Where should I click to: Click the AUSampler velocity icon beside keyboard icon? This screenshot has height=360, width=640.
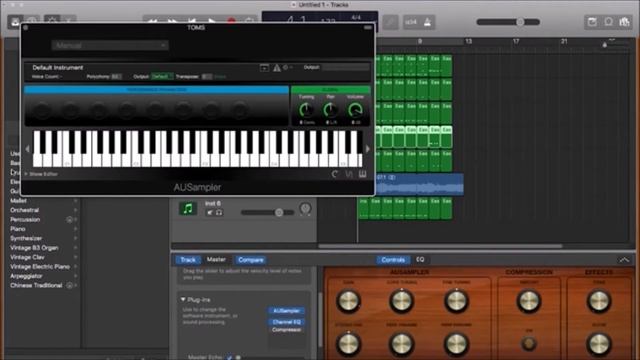point(349,174)
